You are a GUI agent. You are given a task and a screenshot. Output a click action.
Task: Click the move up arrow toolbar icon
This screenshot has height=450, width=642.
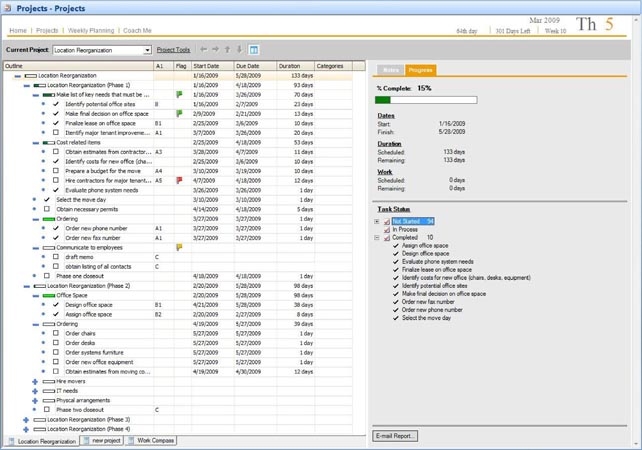pos(227,50)
